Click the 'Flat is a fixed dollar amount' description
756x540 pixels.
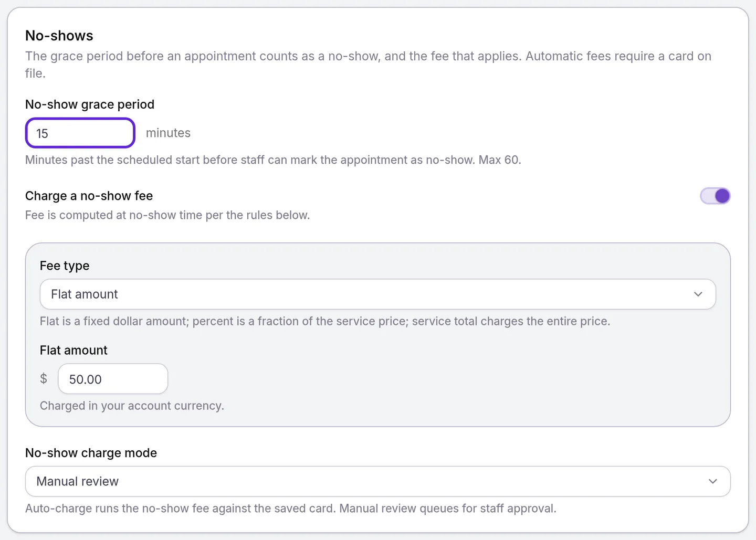325,321
